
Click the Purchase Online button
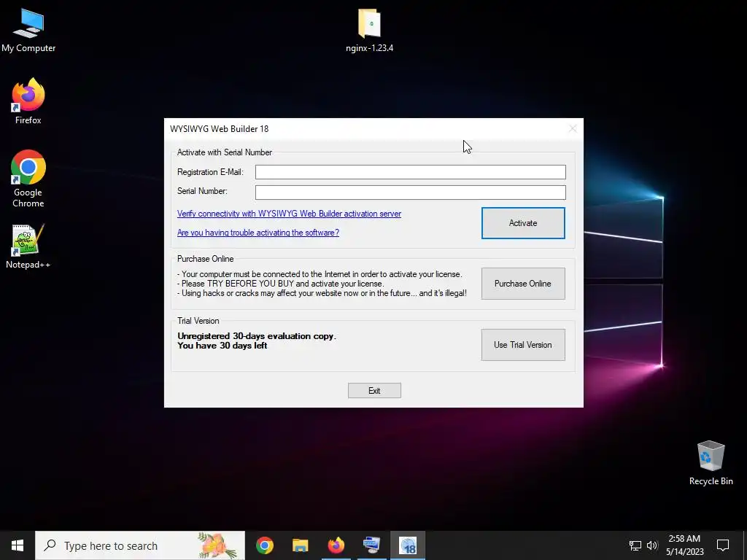click(523, 284)
